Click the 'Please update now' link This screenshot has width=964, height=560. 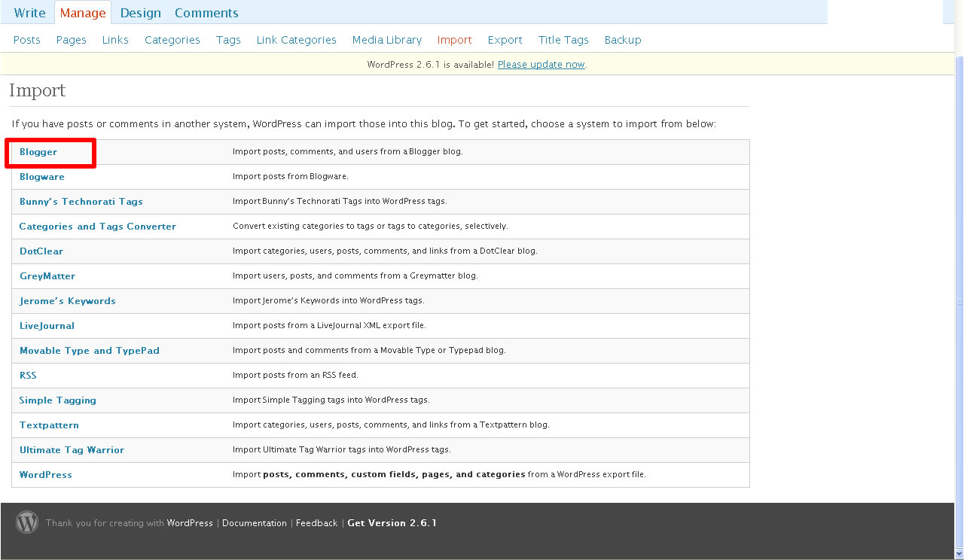pyautogui.click(x=541, y=65)
